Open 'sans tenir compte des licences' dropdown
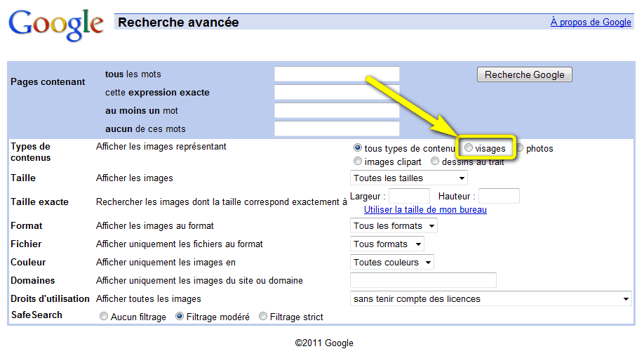The width and height of the screenshot is (644, 356). click(x=491, y=298)
